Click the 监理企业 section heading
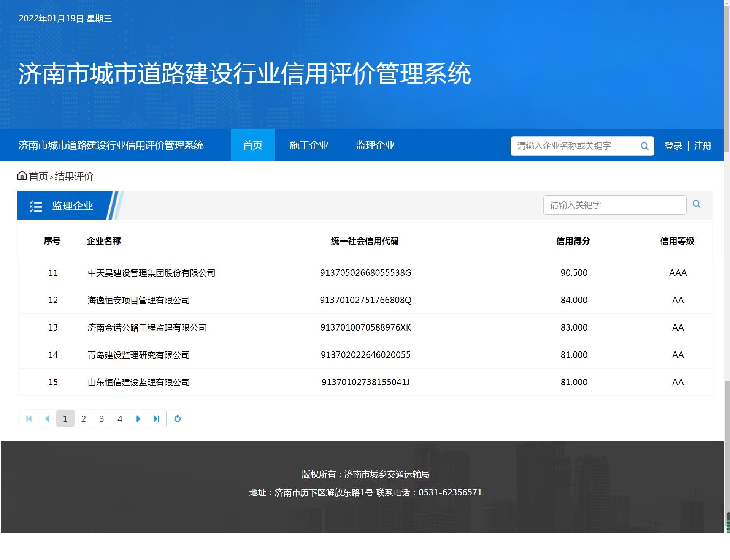Screen dimensions: 730x560 pyautogui.click(x=73, y=206)
